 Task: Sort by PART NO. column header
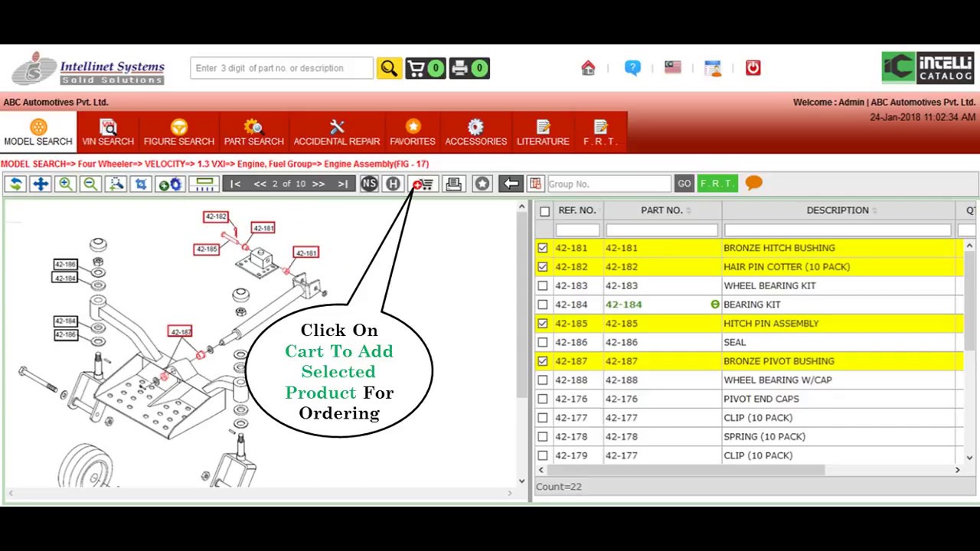pyautogui.click(x=662, y=210)
